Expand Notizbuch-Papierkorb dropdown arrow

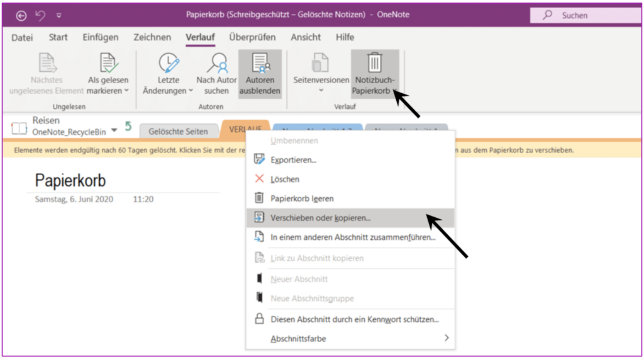[x=394, y=91]
